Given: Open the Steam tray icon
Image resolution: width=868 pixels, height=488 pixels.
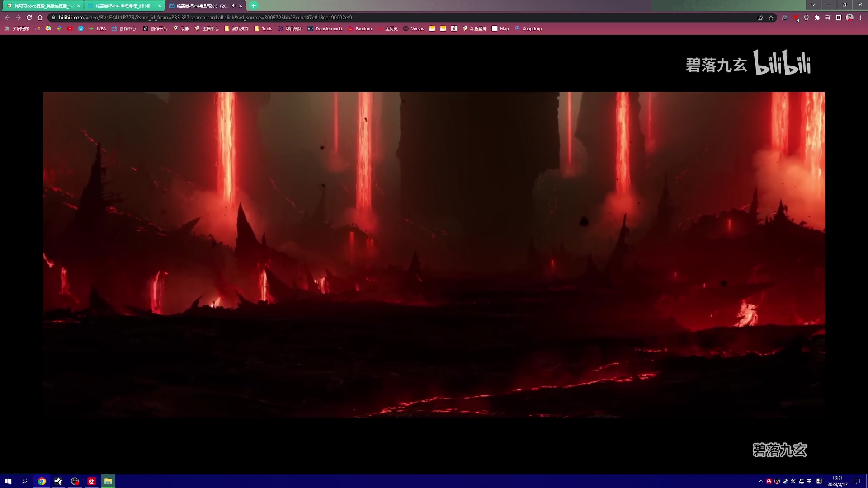Looking at the screenshot, I should coord(785,481).
